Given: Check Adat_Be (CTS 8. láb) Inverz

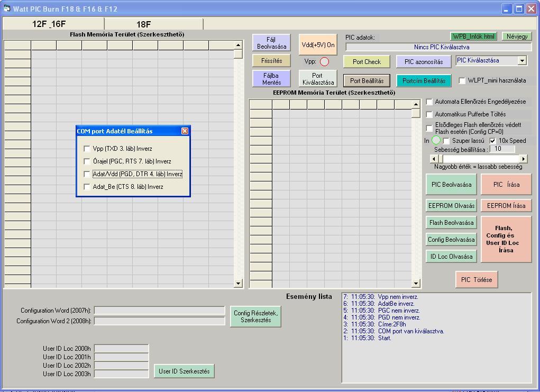Looking at the screenshot, I should [87, 187].
